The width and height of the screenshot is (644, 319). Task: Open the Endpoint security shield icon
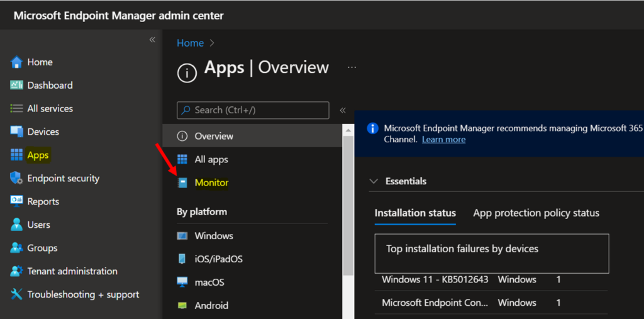pyautogui.click(x=16, y=179)
